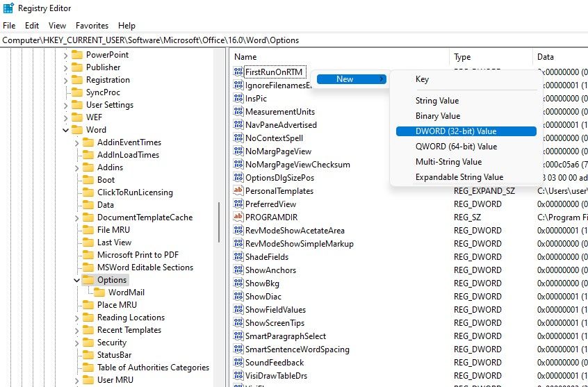Click the MeasurementUnits value icon

tap(238, 111)
